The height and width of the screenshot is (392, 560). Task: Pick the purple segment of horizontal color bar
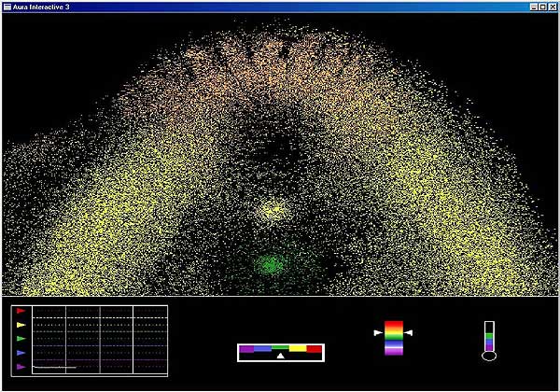click(x=247, y=348)
